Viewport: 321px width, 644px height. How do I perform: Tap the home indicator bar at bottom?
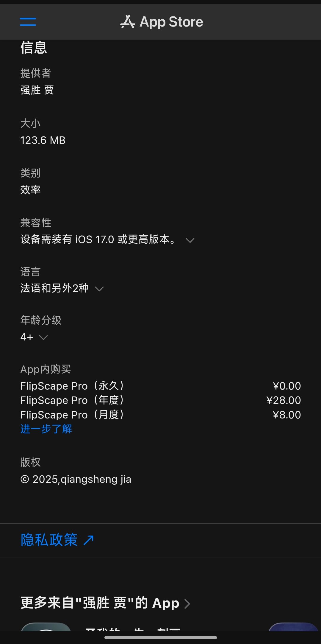[x=161, y=637]
